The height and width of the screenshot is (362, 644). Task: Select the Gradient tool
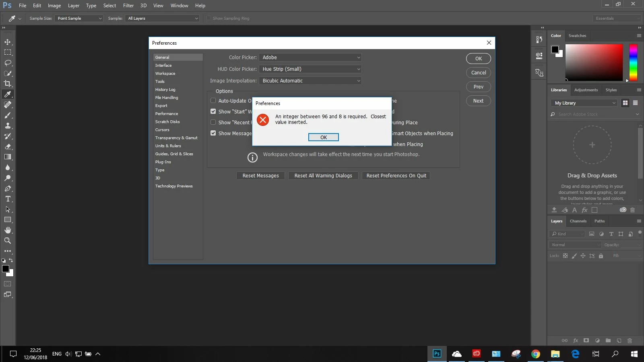point(8,157)
